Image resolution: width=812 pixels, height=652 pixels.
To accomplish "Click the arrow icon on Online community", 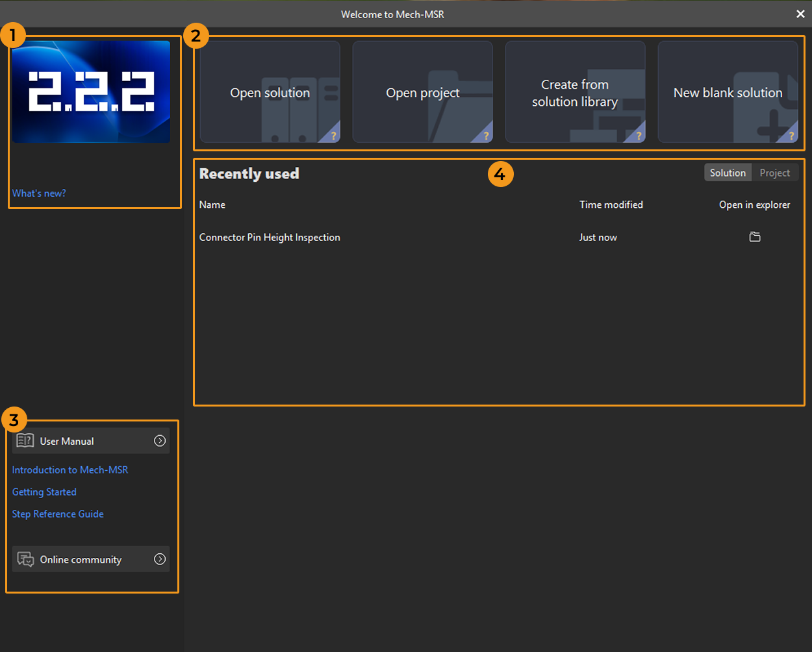I will [x=160, y=559].
